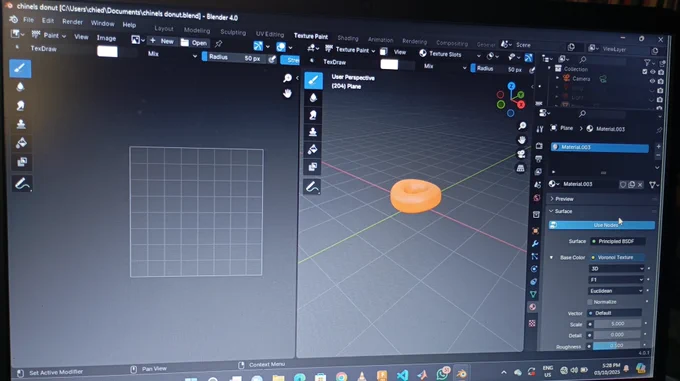Select the Mask tool in 3D viewport toolbar
680x381 pixels.
[x=313, y=167]
